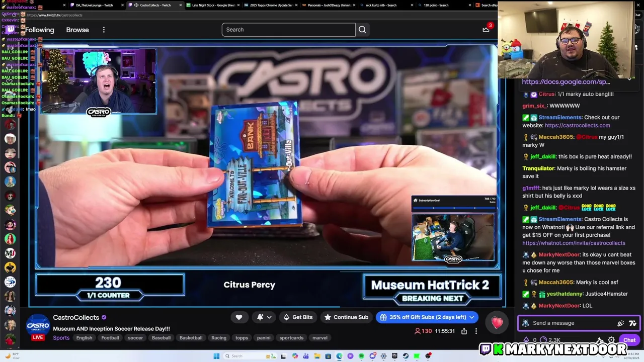Open the Following page
Image resolution: width=644 pixels, height=362 pixels.
point(40,30)
